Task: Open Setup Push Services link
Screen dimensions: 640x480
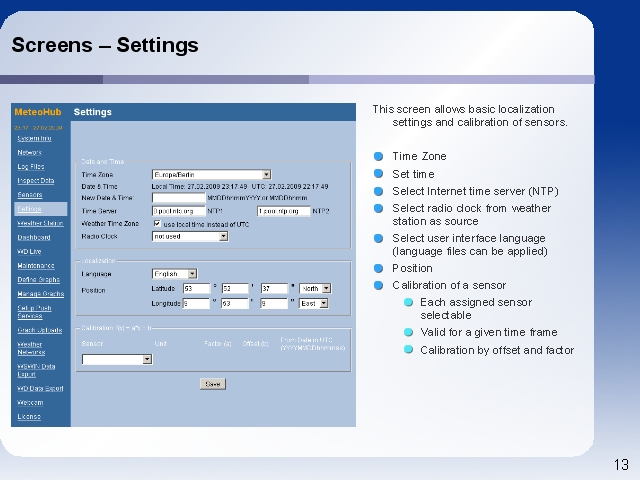Action: [x=34, y=312]
